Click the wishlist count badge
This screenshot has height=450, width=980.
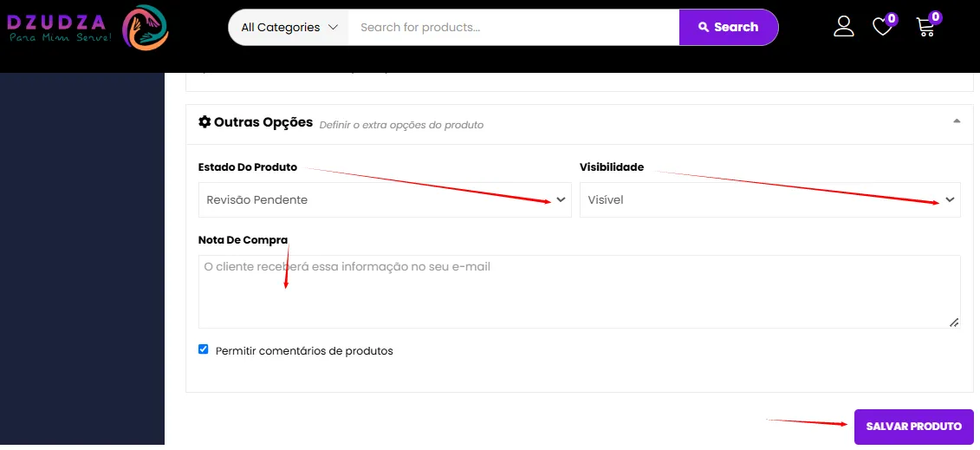pyautogui.click(x=892, y=18)
